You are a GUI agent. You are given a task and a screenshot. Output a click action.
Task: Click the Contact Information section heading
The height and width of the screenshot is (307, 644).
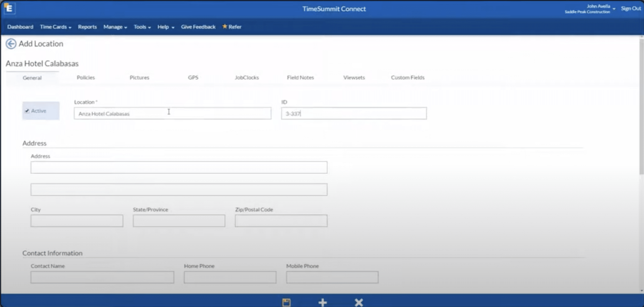coord(52,253)
